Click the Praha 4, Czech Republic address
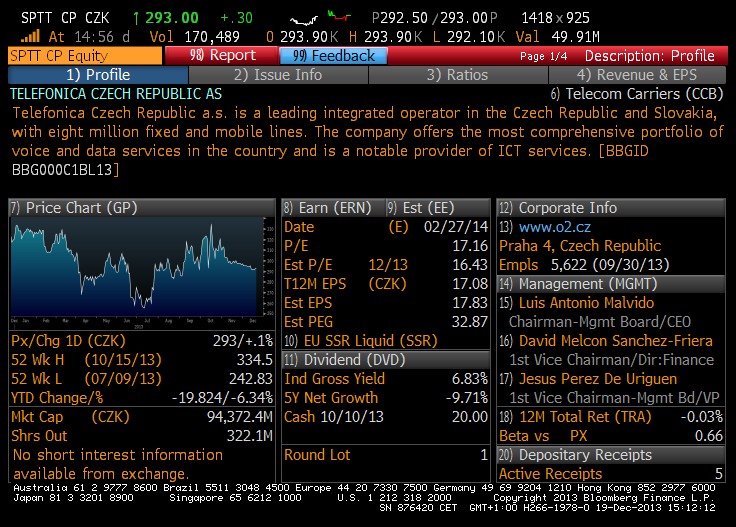 coord(580,246)
